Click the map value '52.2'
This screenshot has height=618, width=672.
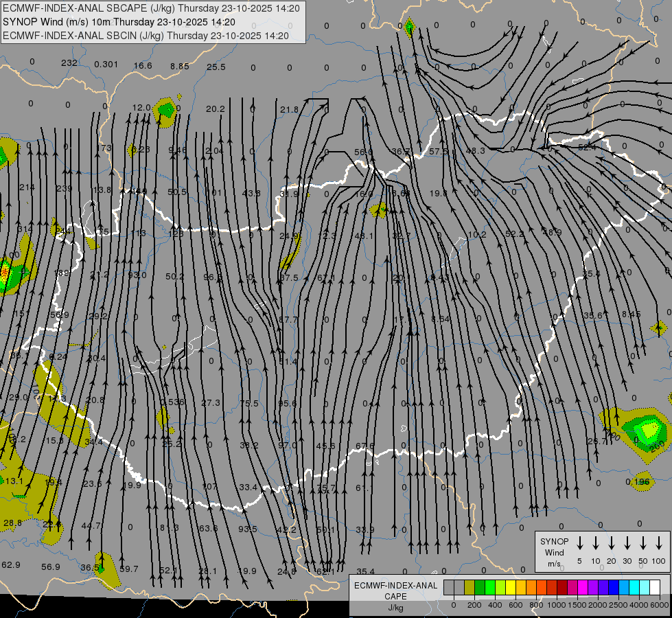click(x=515, y=233)
